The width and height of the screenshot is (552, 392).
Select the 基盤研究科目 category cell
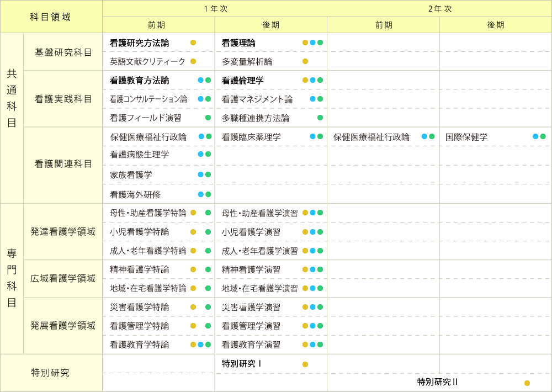tap(63, 52)
